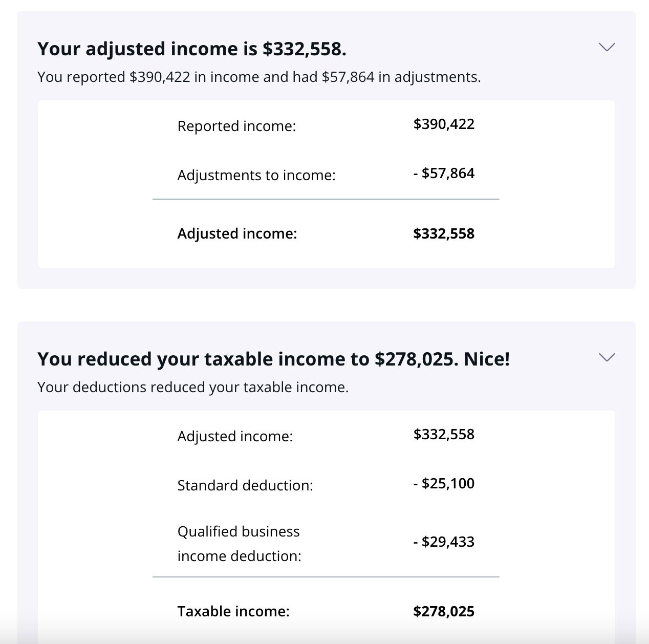Click 'Your deductions reduced your taxable income' text
Screen dimensions: 649x644
pyautogui.click(x=193, y=388)
